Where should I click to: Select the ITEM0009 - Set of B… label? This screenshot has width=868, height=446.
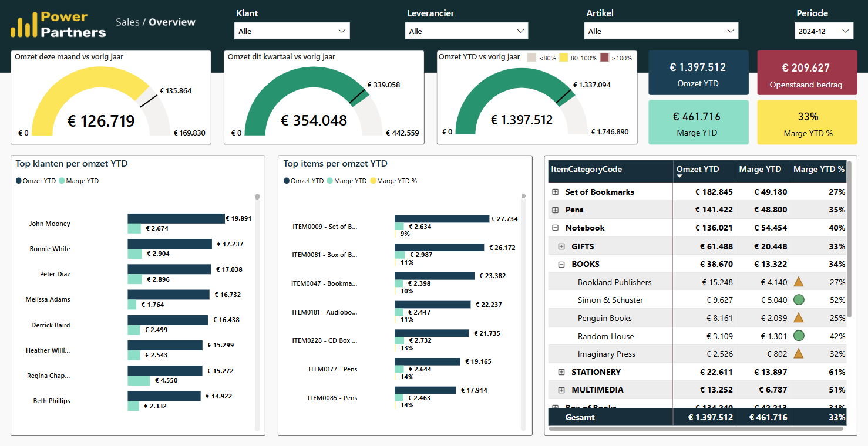[325, 226]
